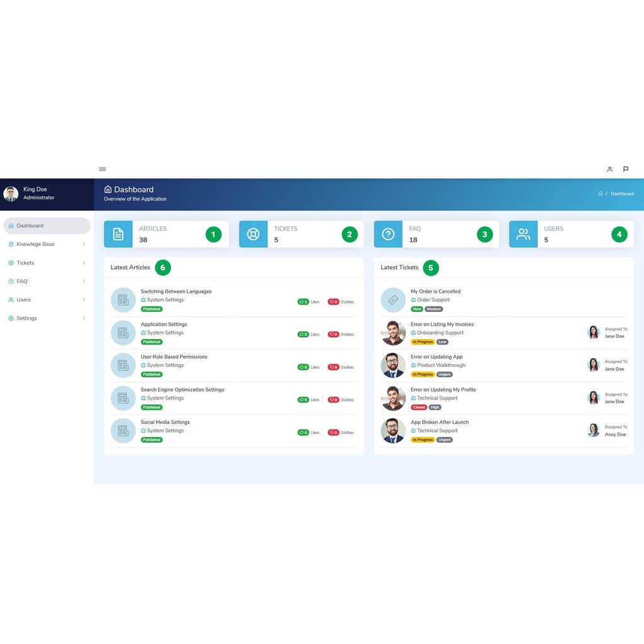This screenshot has width=644, height=644.
Task: Click the Tickets lifebuoy icon tile
Action: pos(253,234)
